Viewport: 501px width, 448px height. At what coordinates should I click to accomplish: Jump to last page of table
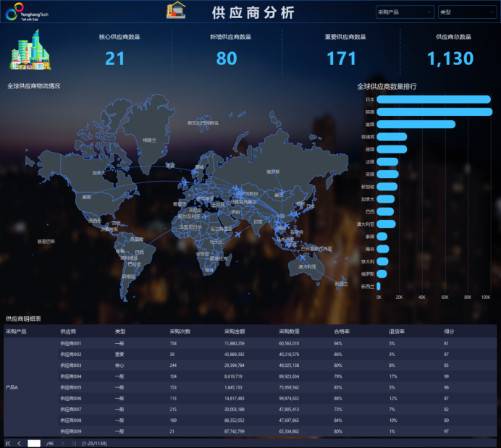tap(74, 442)
